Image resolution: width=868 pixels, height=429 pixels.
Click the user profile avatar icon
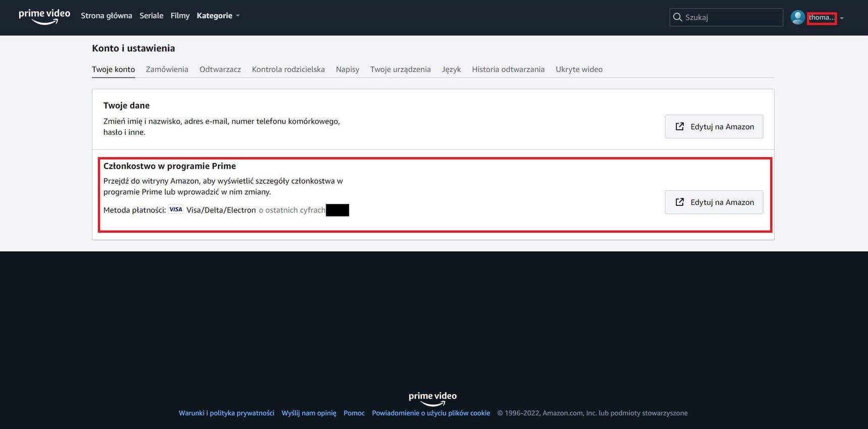tap(797, 17)
